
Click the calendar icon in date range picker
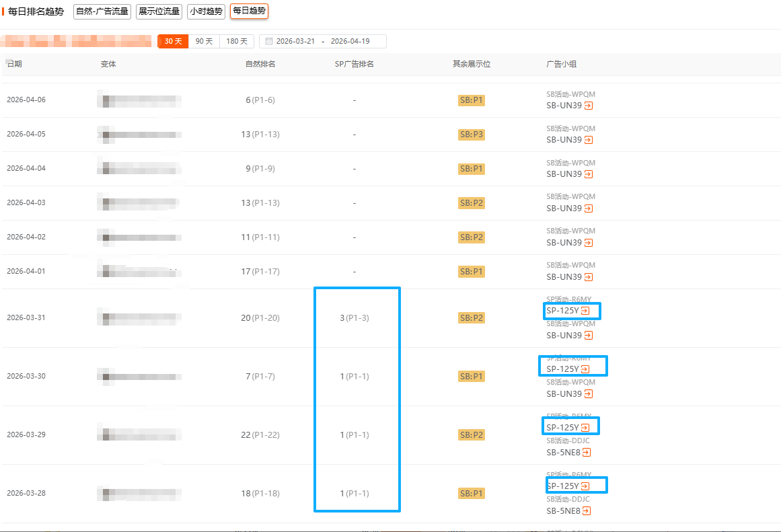[269, 42]
